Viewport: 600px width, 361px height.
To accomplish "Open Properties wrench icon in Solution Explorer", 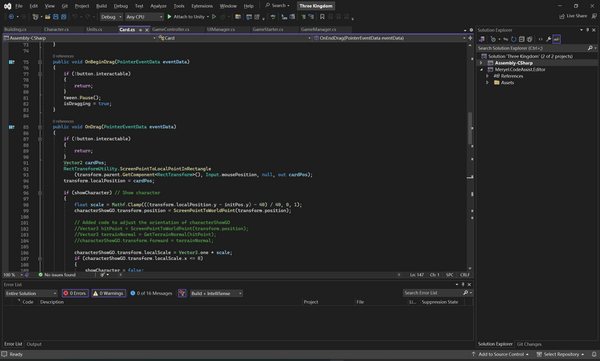I will 549,39.
